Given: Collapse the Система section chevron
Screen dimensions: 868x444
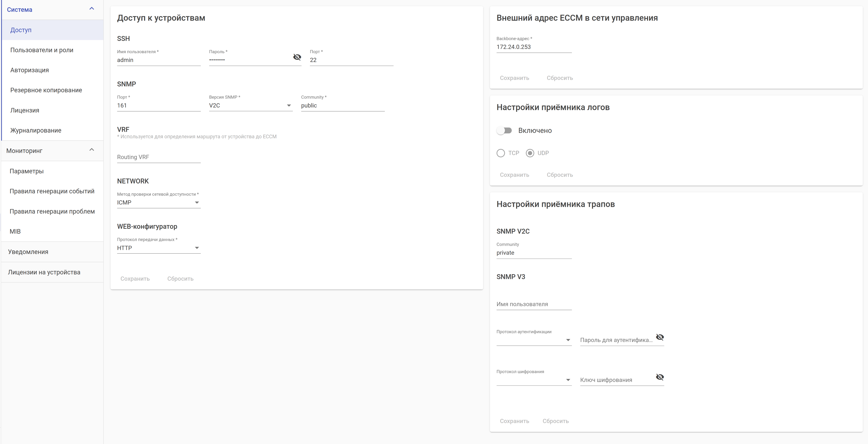Looking at the screenshot, I should click(x=92, y=9).
